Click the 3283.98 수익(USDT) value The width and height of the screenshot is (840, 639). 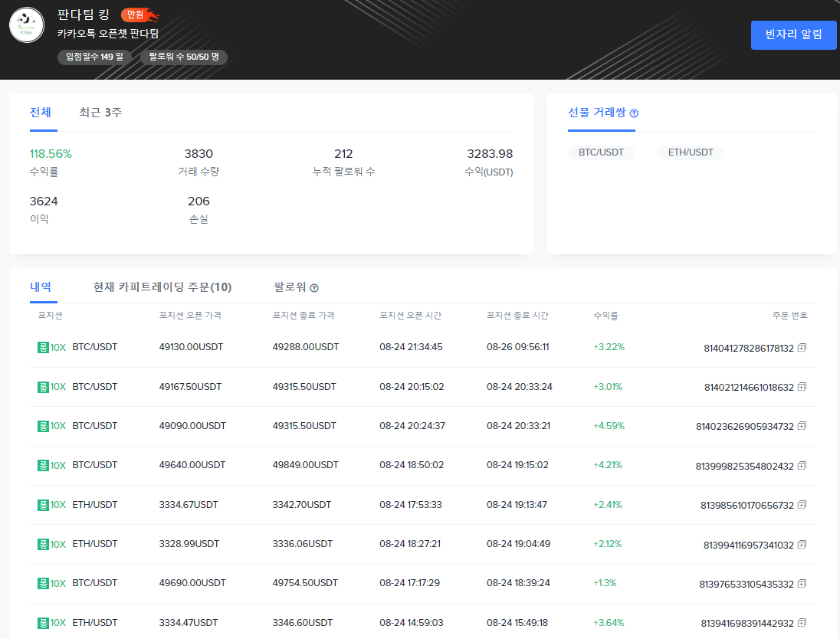(x=490, y=154)
